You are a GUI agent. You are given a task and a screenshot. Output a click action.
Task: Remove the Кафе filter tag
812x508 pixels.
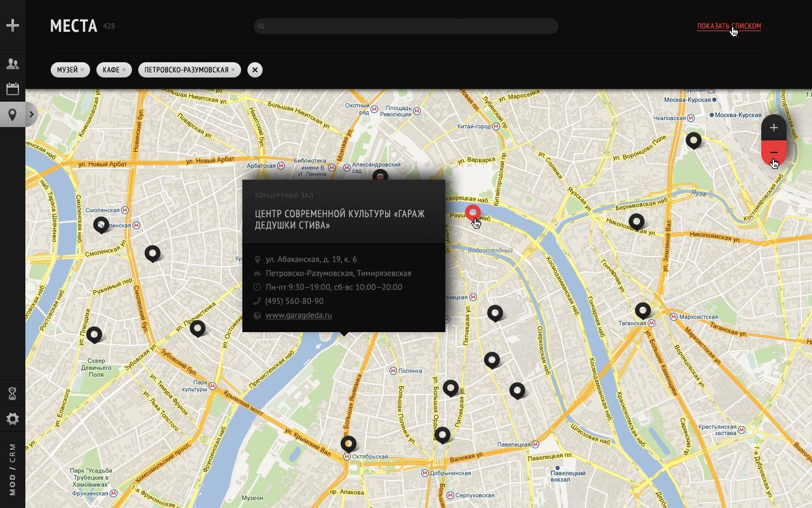pyautogui.click(x=124, y=70)
